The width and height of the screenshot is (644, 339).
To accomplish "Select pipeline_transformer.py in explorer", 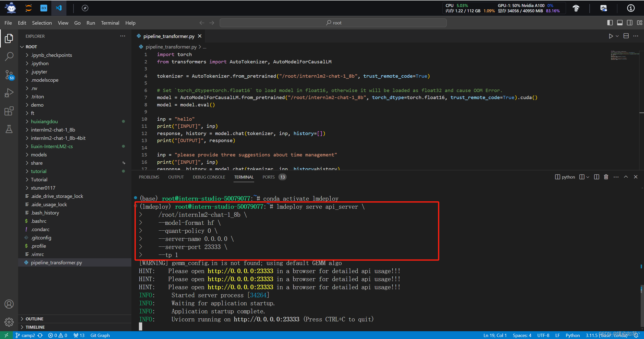I will tap(75, 263).
